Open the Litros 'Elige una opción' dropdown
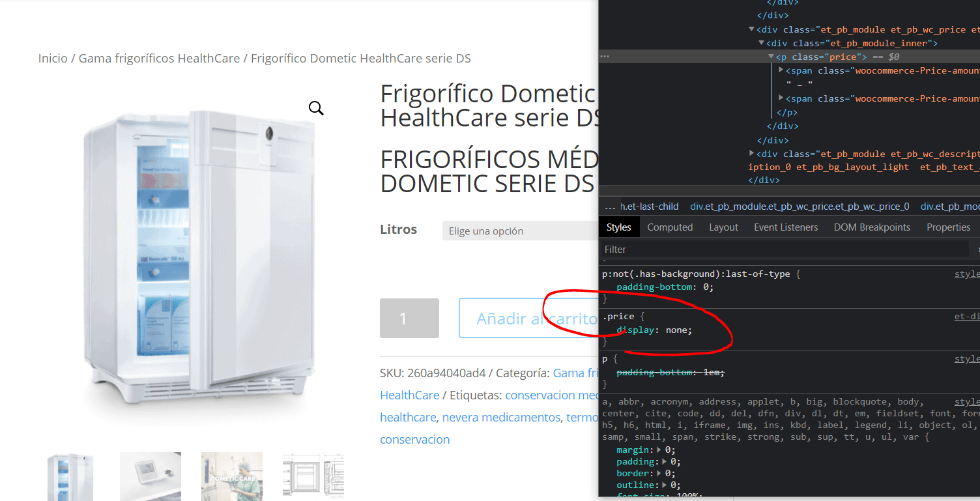The width and height of the screenshot is (980, 501). 520,231
